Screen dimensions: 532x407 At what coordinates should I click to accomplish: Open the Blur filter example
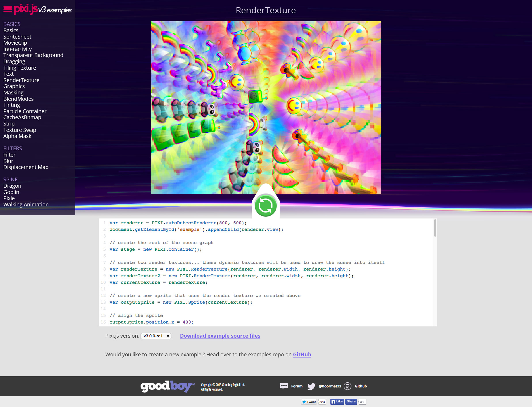coord(8,161)
